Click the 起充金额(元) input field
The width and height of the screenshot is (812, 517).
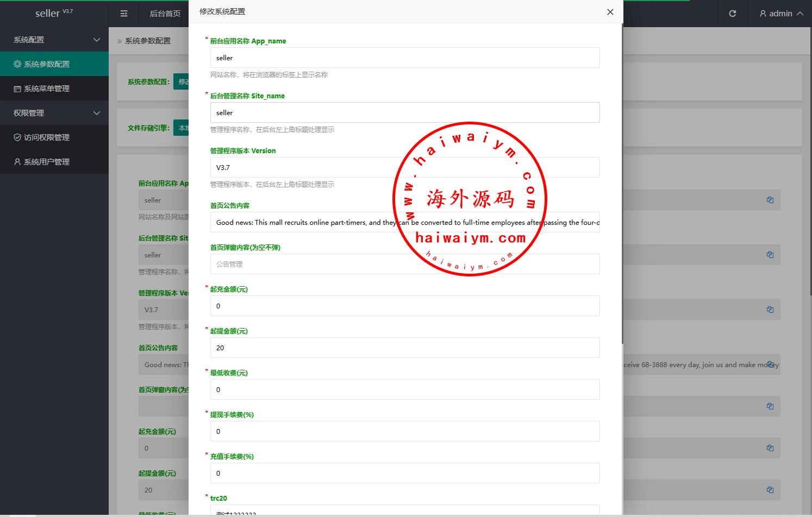(405, 306)
